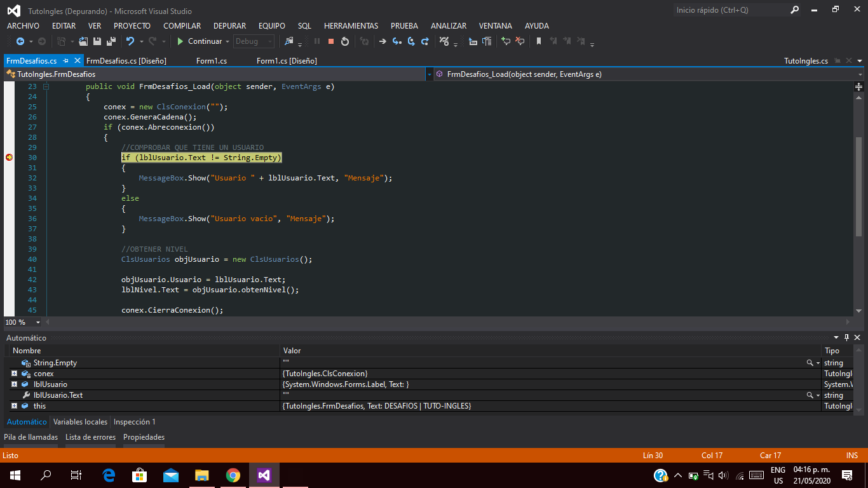Open the Automático panel options dropdown
Image resolution: width=868 pixels, height=488 pixels.
click(x=837, y=338)
